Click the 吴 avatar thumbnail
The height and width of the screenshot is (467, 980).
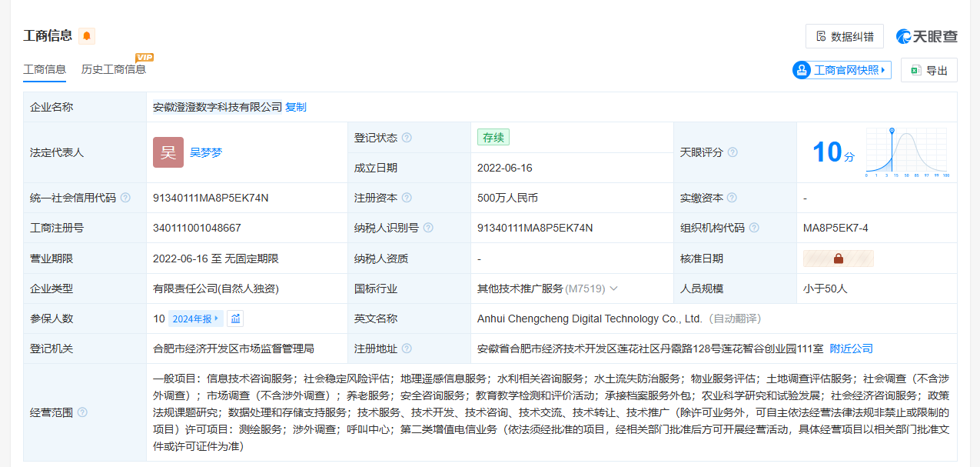point(168,152)
